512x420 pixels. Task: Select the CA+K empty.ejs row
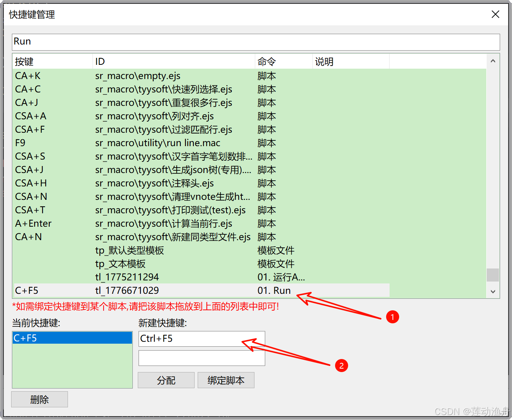click(201, 76)
